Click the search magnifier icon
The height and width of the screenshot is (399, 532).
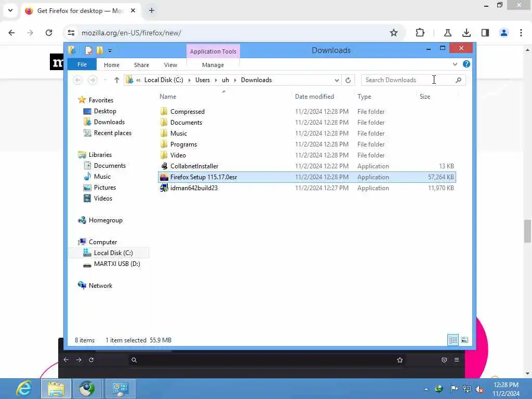point(458,80)
